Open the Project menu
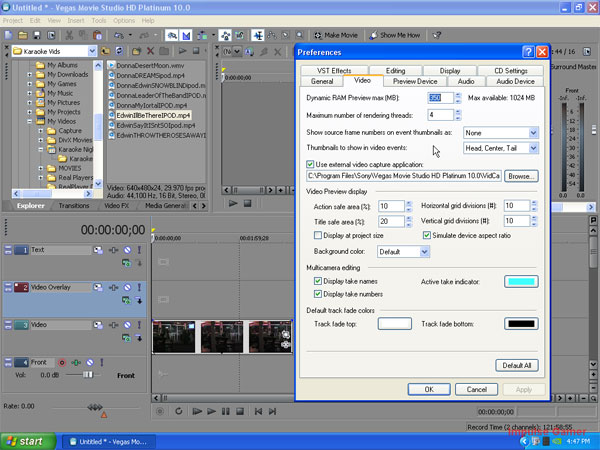Viewport: 600px width, 450px height. (13, 21)
